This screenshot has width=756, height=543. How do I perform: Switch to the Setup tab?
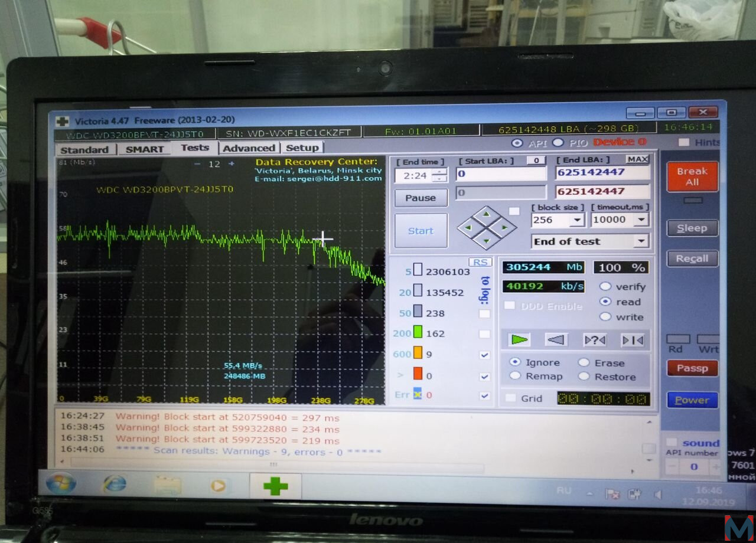point(302,148)
